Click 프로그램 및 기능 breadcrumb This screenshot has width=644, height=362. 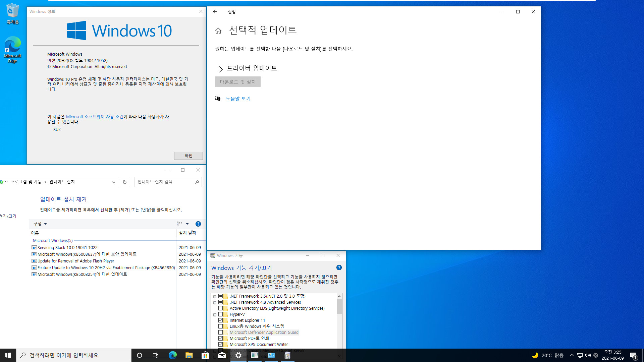pyautogui.click(x=26, y=182)
